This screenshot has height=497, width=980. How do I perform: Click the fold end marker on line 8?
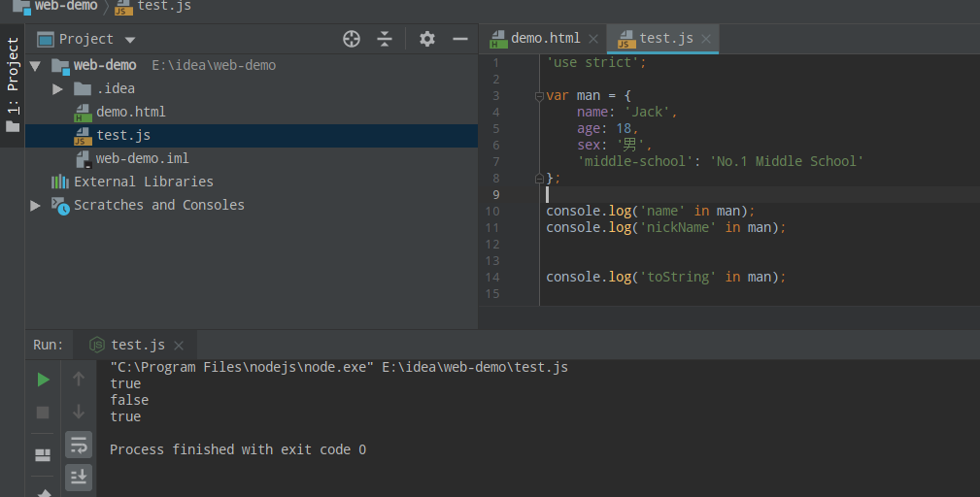tap(539, 179)
